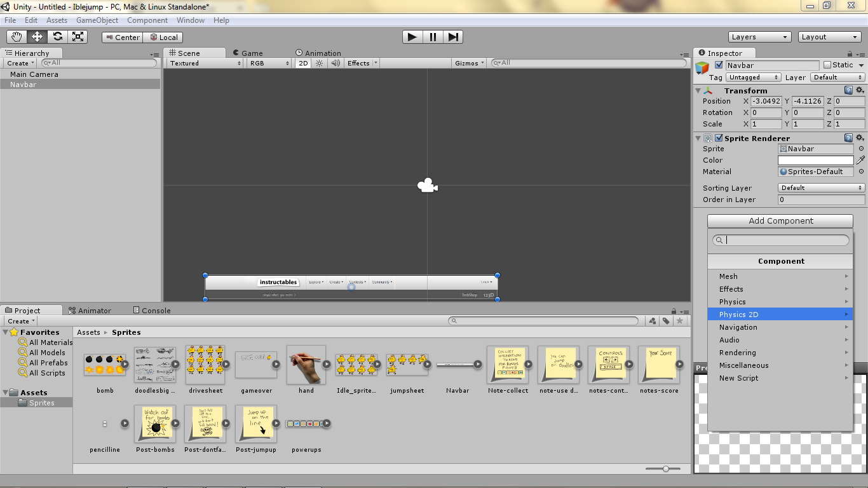Open object picker for Material field
The width and height of the screenshot is (868, 488).
click(861, 172)
